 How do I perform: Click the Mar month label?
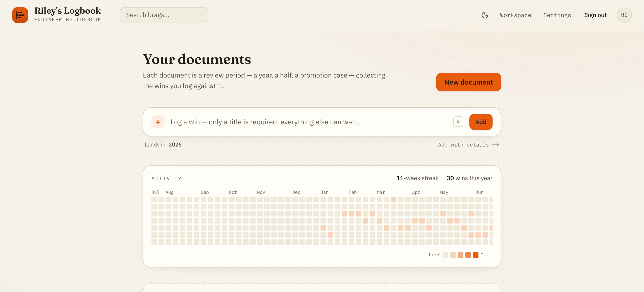(381, 192)
